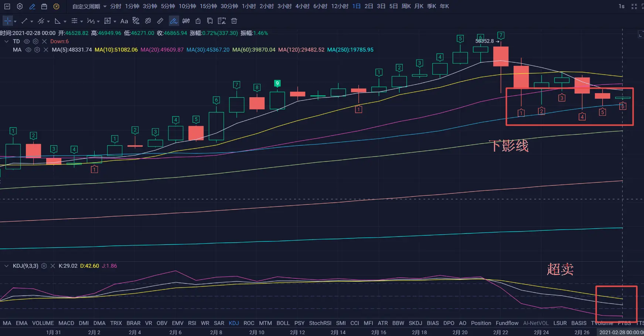Remove the MA indicator with its X

click(x=46, y=50)
